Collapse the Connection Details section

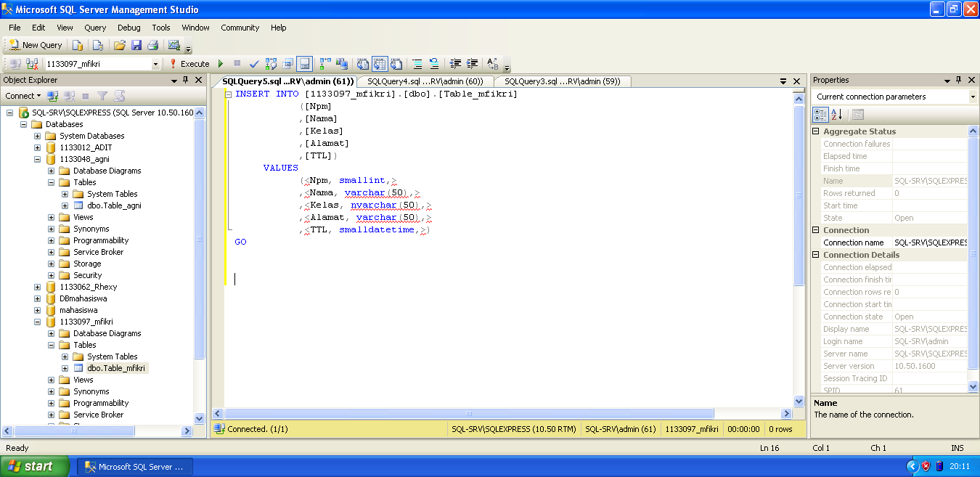coord(816,255)
